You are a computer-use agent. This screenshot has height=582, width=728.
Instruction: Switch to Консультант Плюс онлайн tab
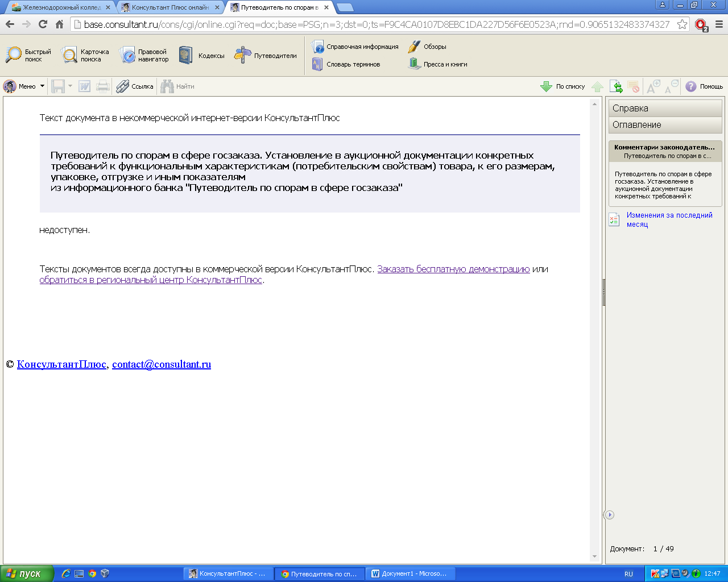pos(170,7)
